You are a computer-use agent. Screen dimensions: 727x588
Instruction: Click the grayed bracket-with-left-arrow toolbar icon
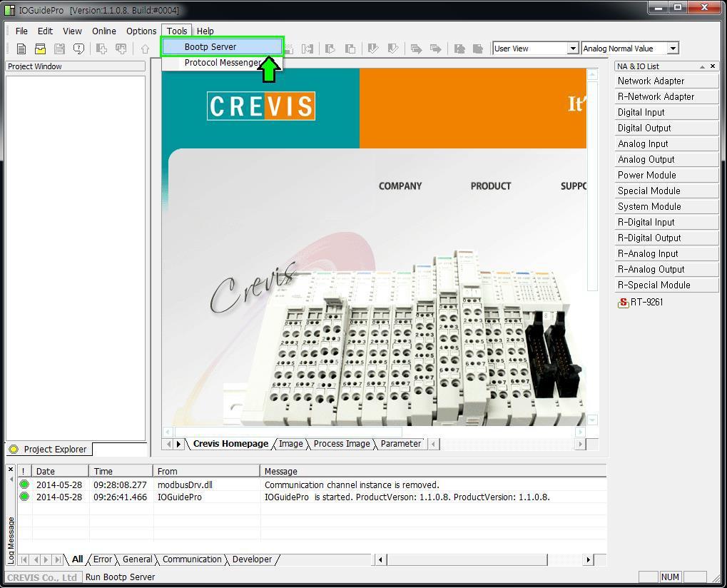pos(307,49)
